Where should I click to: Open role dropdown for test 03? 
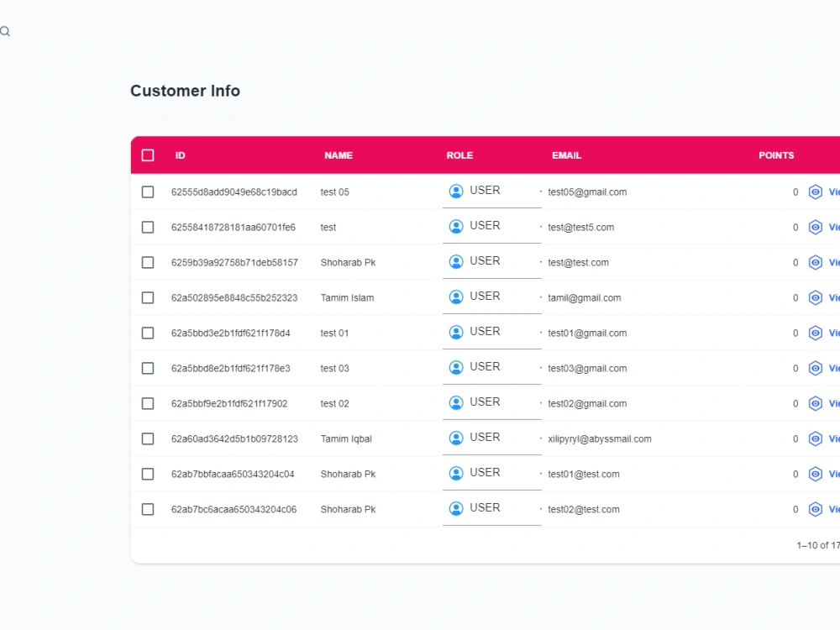coord(491,368)
